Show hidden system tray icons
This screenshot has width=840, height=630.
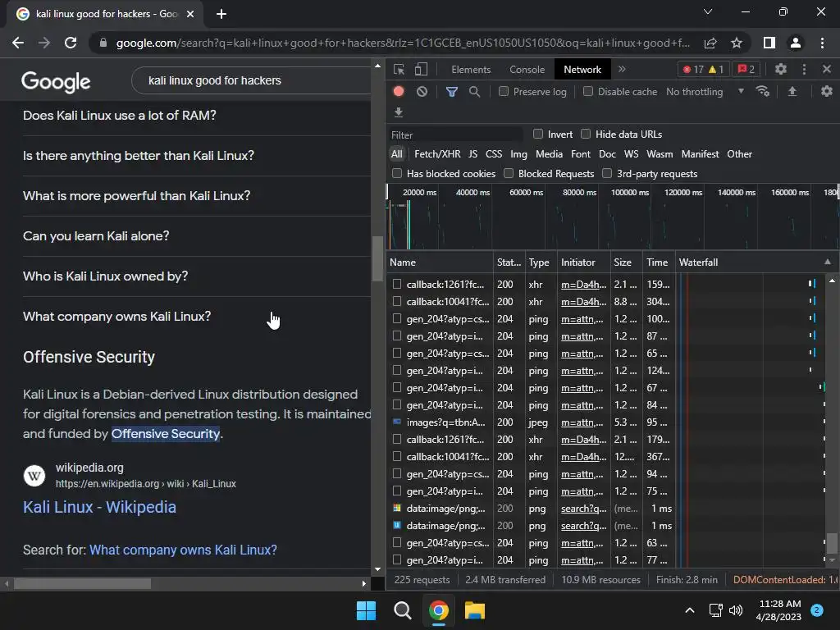(690, 610)
